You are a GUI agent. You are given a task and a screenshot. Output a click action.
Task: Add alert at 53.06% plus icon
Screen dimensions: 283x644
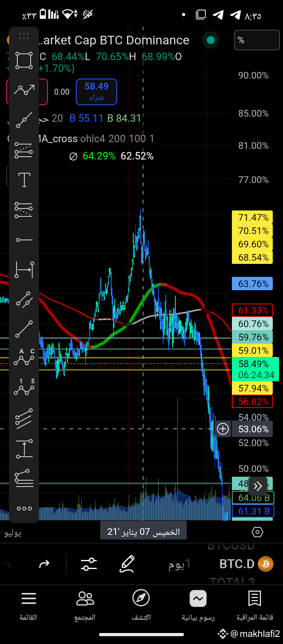223,429
